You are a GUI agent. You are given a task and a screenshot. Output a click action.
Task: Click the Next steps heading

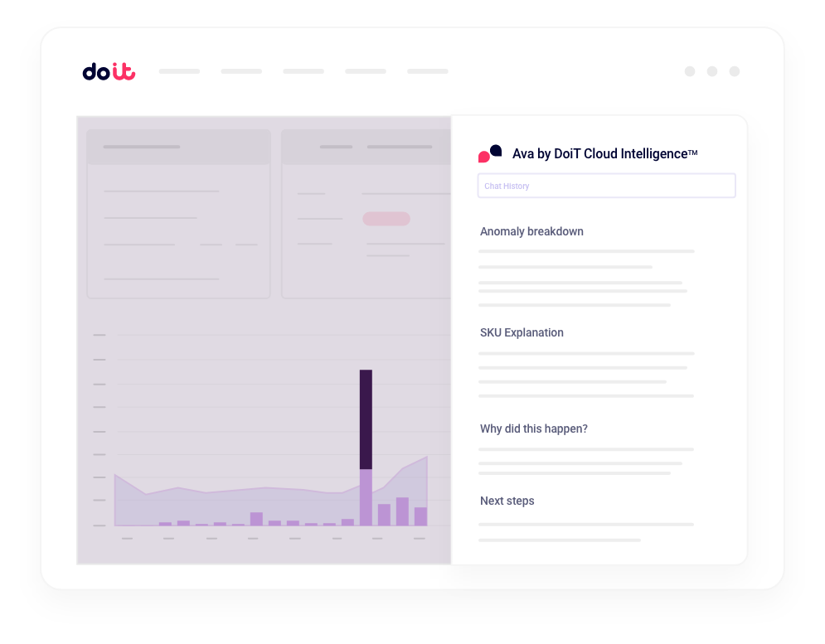pos(507,501)
